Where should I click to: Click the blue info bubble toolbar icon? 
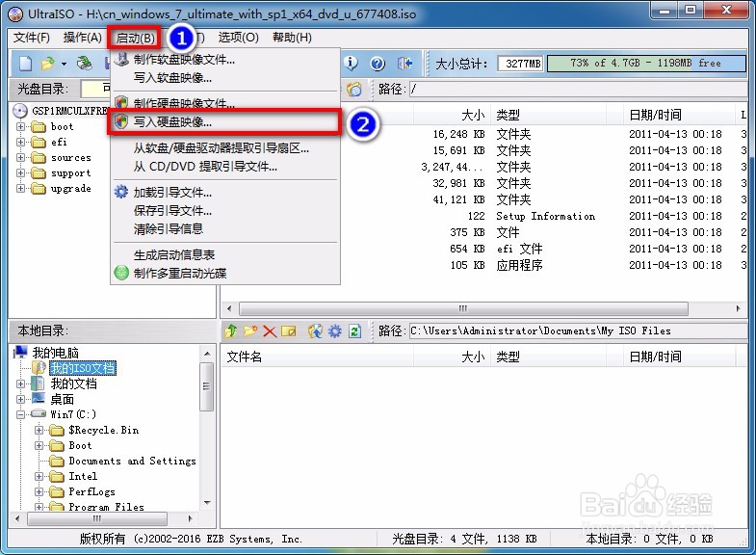pyautogui.click(x=352, y=63)
